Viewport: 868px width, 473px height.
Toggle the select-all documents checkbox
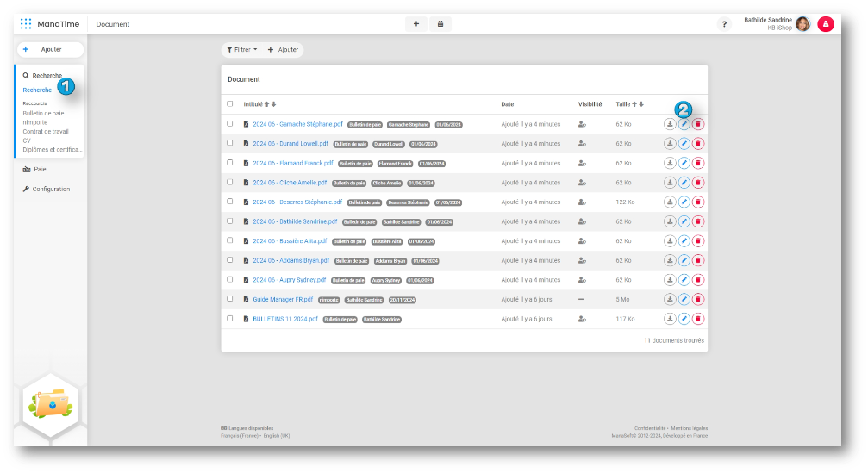[x=230, y=104]
